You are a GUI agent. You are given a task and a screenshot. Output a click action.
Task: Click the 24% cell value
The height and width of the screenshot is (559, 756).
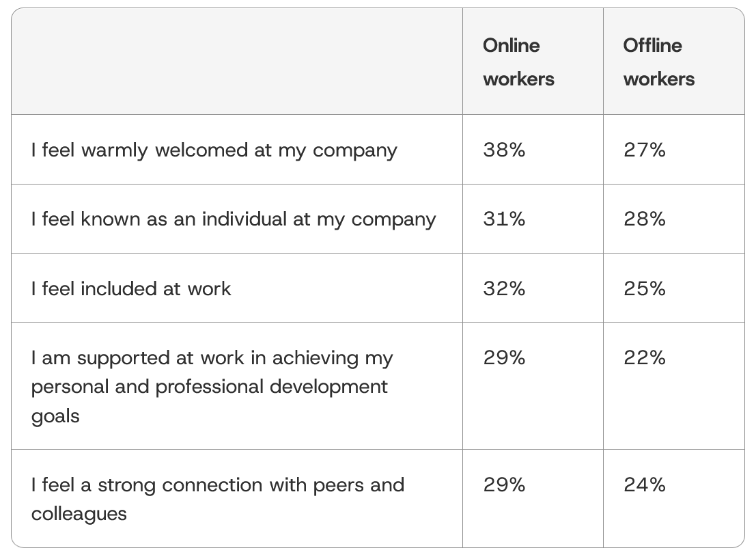pos(644,485)
